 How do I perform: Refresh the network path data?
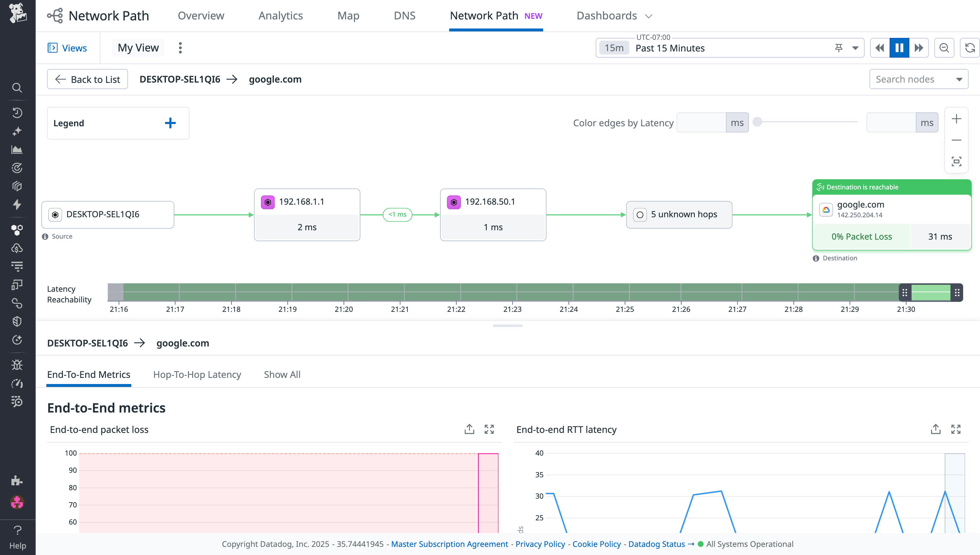tap(969, 48)
